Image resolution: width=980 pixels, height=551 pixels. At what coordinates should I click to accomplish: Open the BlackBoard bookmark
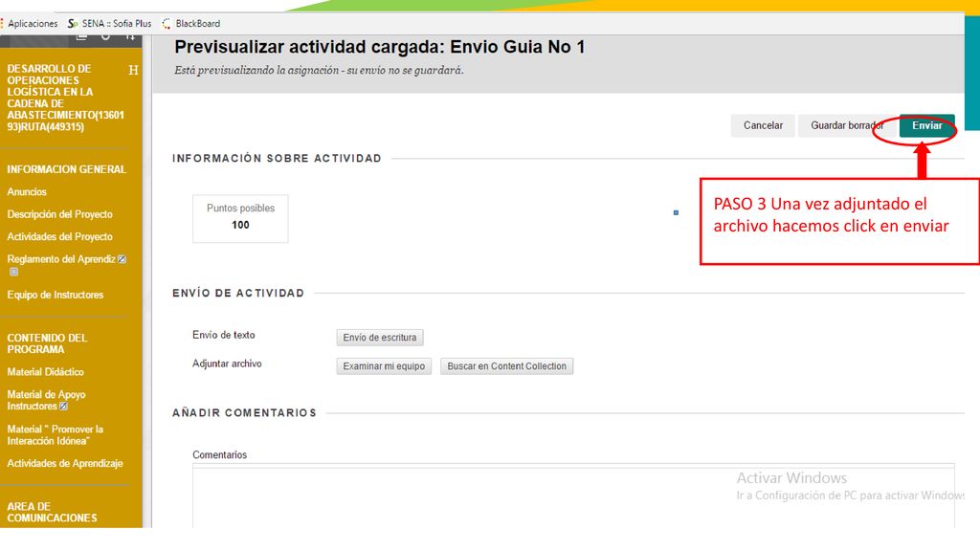coord(190,23)
